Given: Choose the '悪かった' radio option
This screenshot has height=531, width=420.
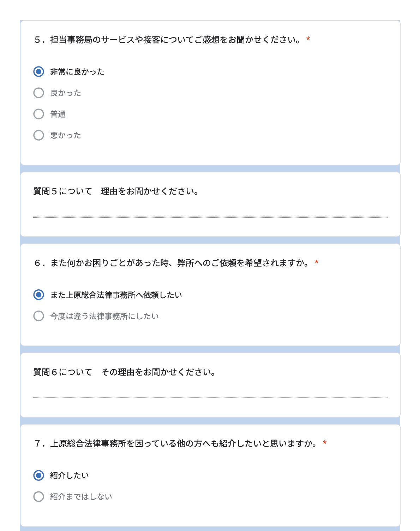Looking at the screenshot, I should 39,135.
